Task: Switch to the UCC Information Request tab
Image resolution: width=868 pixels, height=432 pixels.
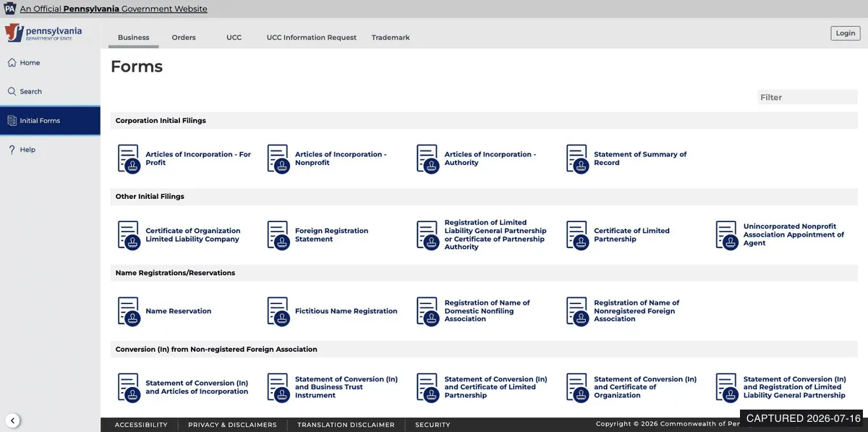Action: [312, 38]
